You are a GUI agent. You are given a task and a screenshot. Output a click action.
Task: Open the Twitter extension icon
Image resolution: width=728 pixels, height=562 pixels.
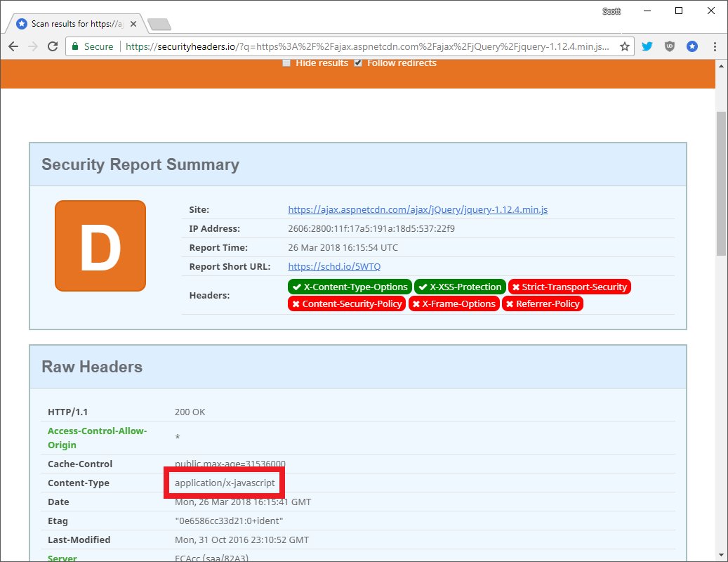(x=647, y=46)
